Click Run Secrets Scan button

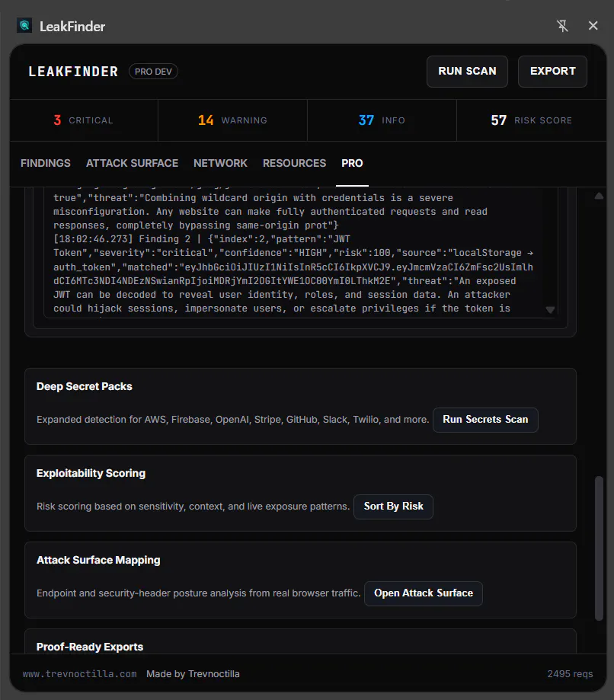click(485, 420)
